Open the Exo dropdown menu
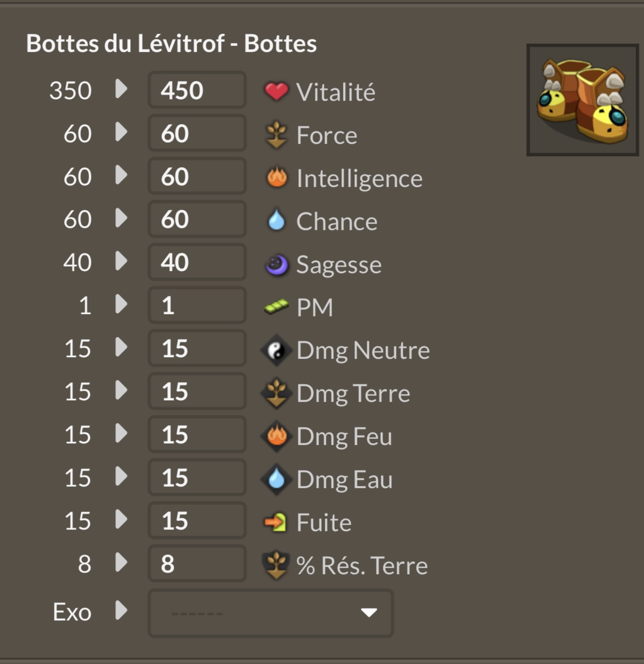The image size is (644, 664). [x=270, y=613]
